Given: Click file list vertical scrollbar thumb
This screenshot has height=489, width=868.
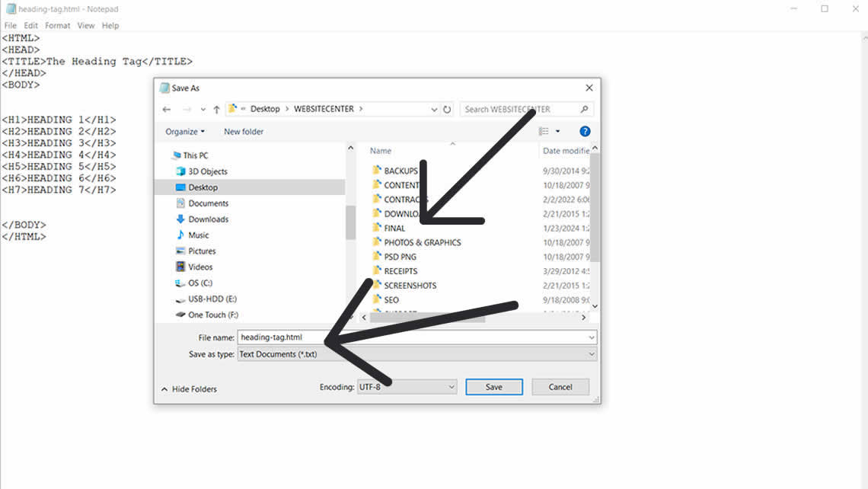Looking at the screenshot, I should point(595,208).
